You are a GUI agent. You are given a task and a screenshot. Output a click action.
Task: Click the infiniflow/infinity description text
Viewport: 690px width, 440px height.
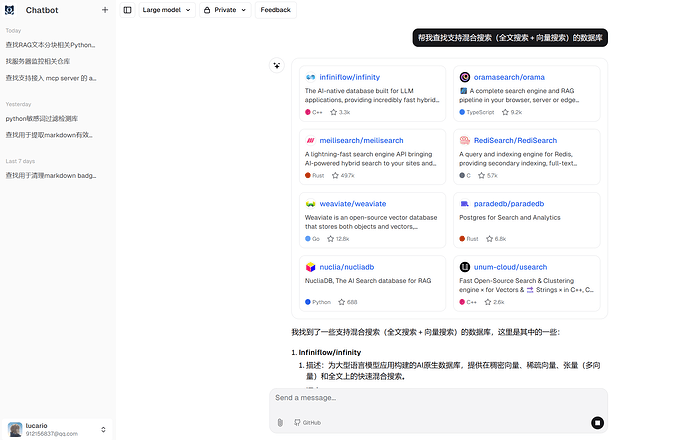[372, 95]
